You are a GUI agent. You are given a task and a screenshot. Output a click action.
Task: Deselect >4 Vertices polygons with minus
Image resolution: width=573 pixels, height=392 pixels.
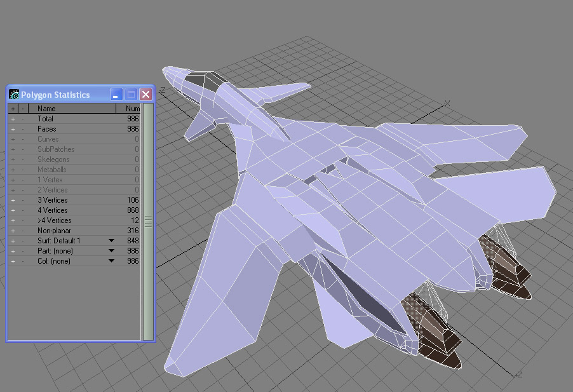pos(23,221)
